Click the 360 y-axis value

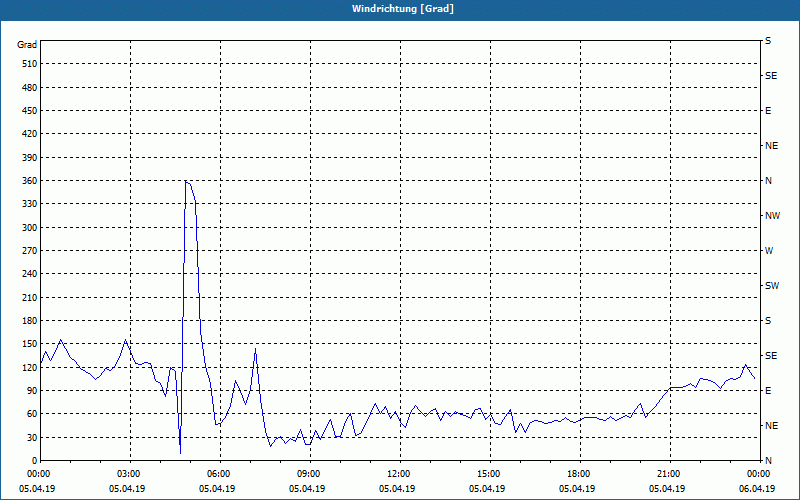pyautogui.click(x=30, y=181)
